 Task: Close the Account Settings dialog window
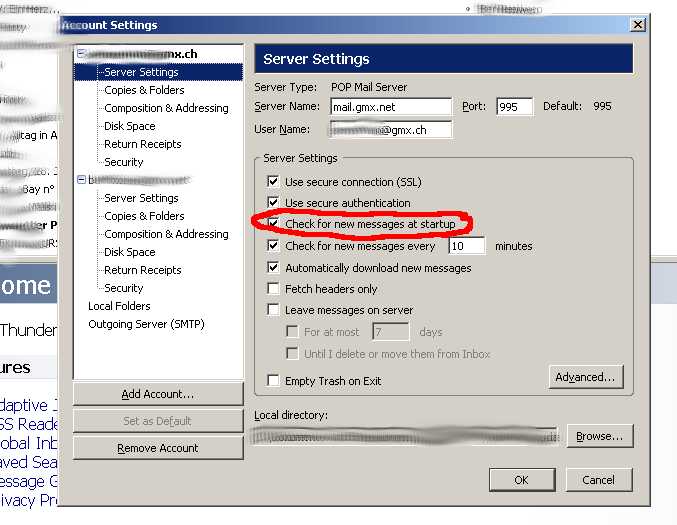(637, 25)
